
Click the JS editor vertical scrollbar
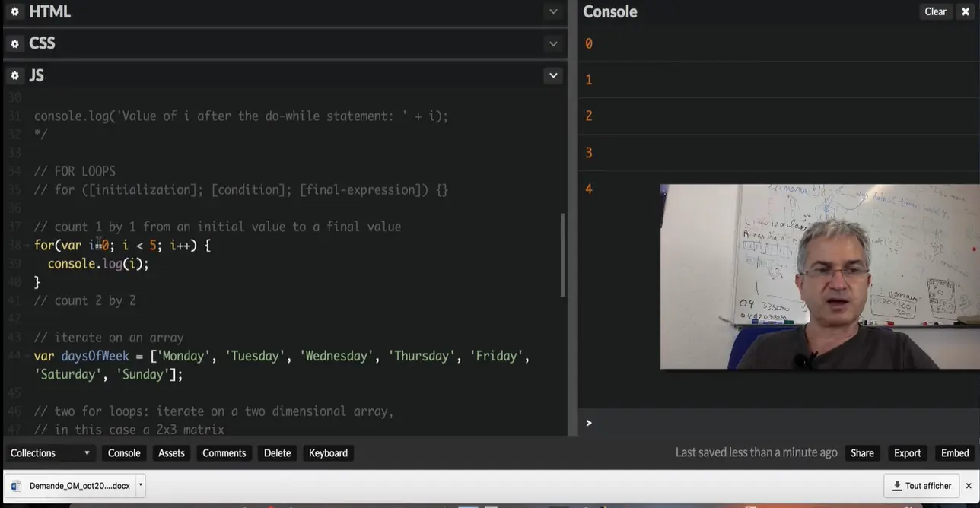tap(563, 255)
